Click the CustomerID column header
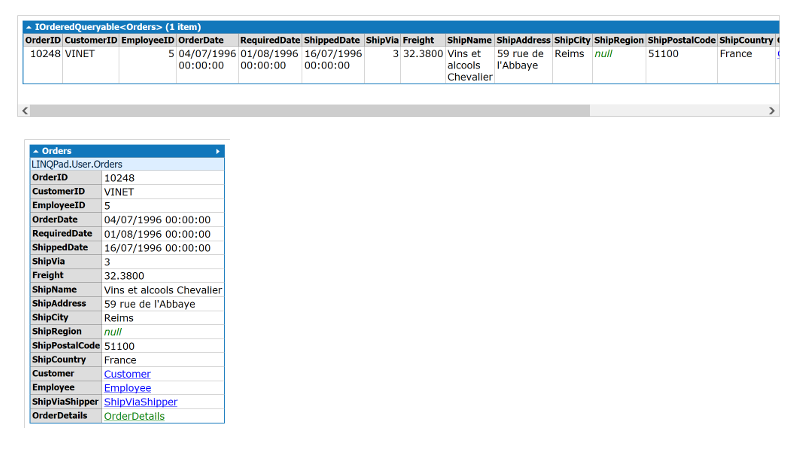800x451 pixels. click(x=91, y=40)
